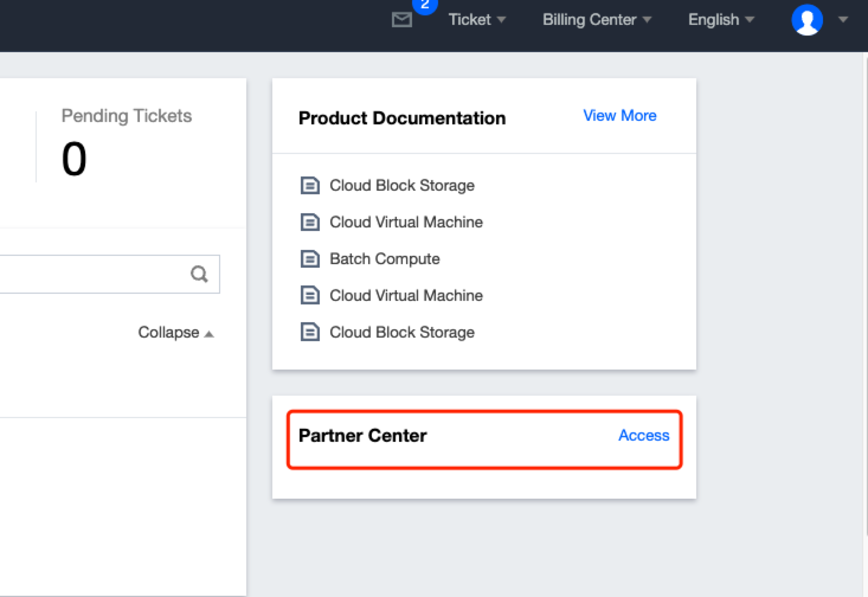Screen dimensions: 868x597
Task: Open the English language selector
Action: click(x=721, y=20)
